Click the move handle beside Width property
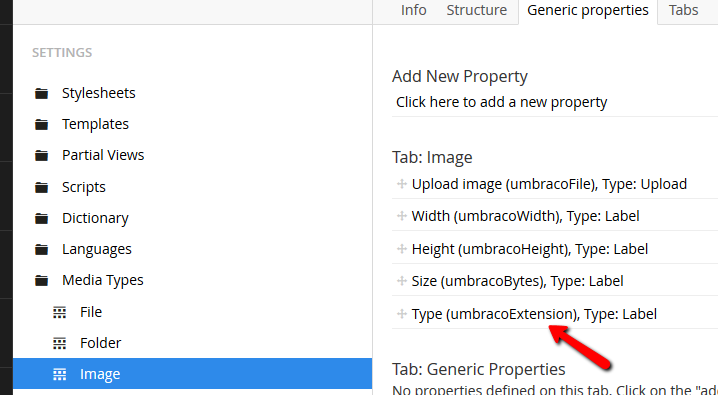This screenshot has width=718, height=395. (402, 216)
